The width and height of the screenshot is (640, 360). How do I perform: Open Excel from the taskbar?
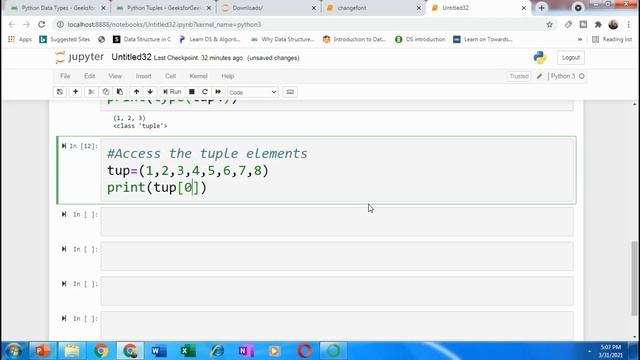pyautogui.click(x=188, y=351)
